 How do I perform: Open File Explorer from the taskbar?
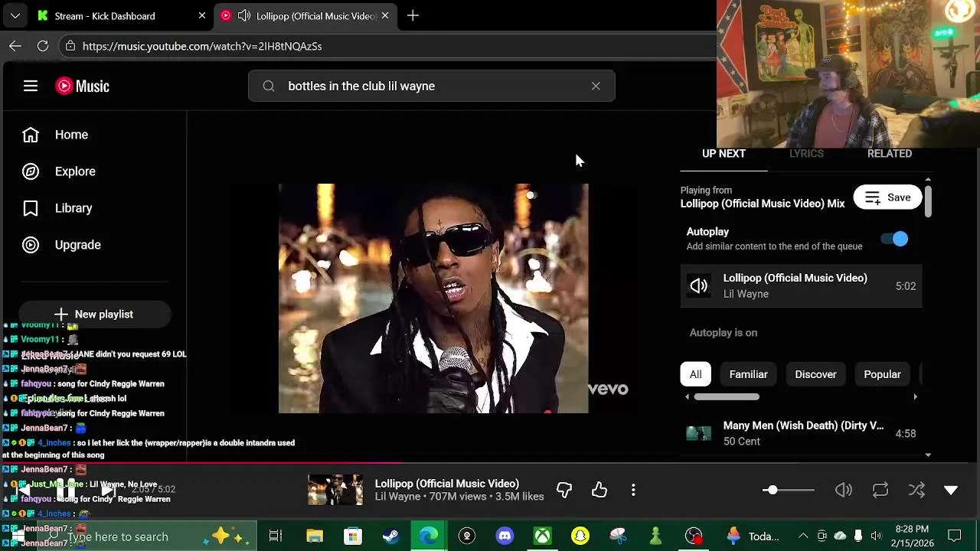pos(315,536)
